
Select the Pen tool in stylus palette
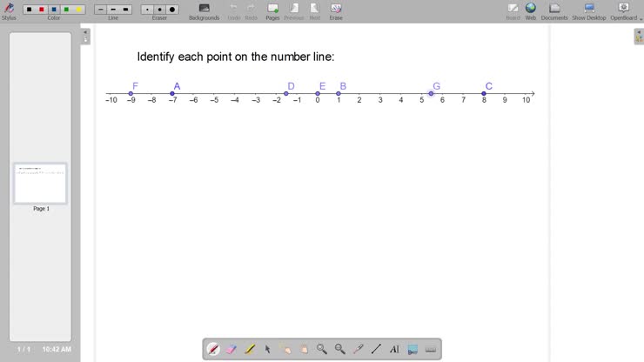(x=213, y=349)
